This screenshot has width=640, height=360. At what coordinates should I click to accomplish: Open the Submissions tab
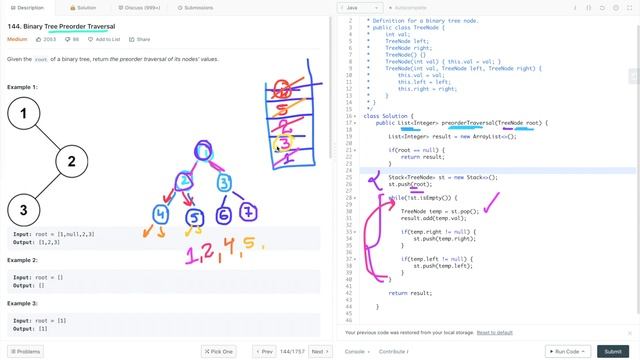tap(195, 8)
